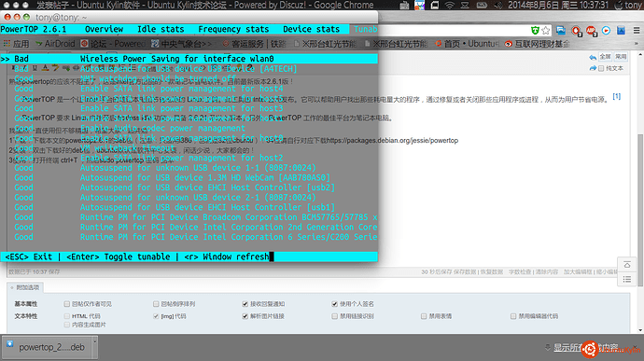Image resolution: width=644 pixels, height=361 pixels.
Task: Open the 首页 • Ubuntu bookmark
Action: 468,44
